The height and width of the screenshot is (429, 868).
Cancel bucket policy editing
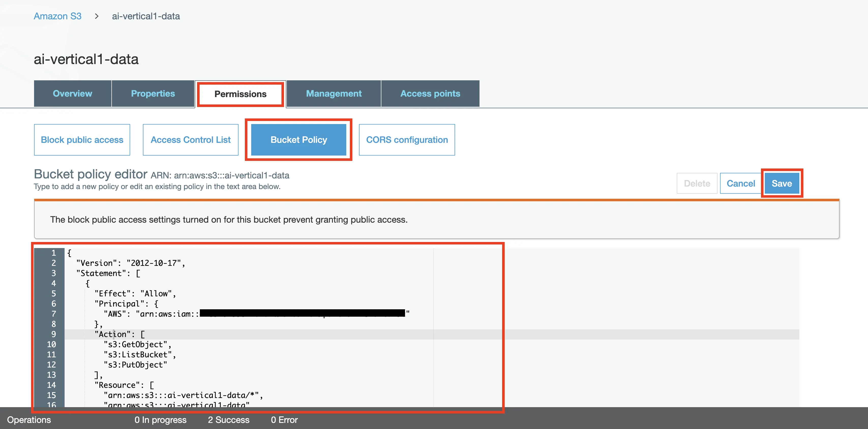pyautogui.click(x=740, y=183)
